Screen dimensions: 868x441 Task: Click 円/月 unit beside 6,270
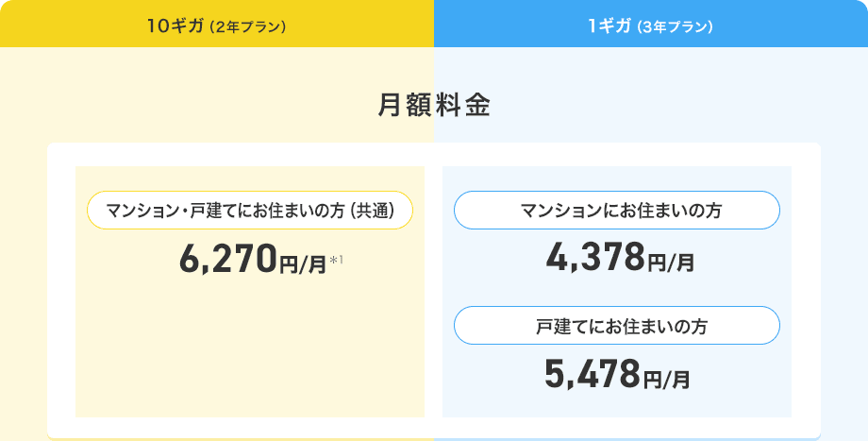point(302,263)
